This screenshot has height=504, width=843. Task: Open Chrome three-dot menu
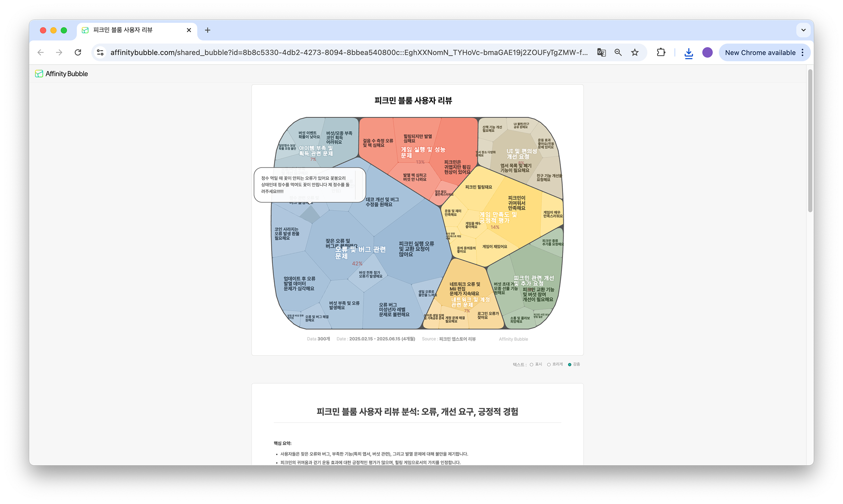(803, 53)
